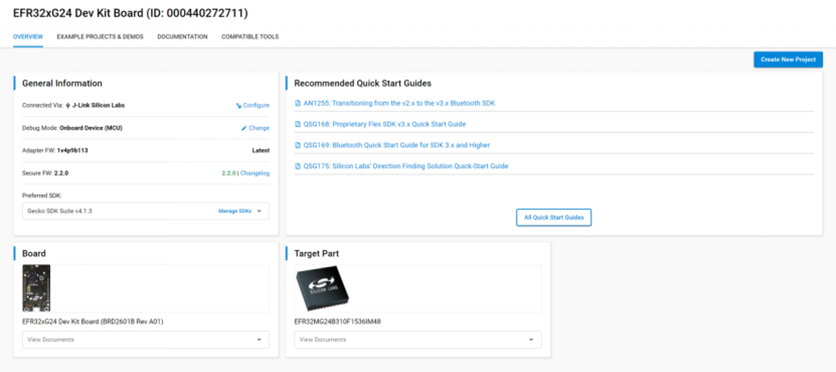The height and width of the screenshot is (372, 836).
Task: Expand the Board View Documents dropdown
Action: pos(146,339)
